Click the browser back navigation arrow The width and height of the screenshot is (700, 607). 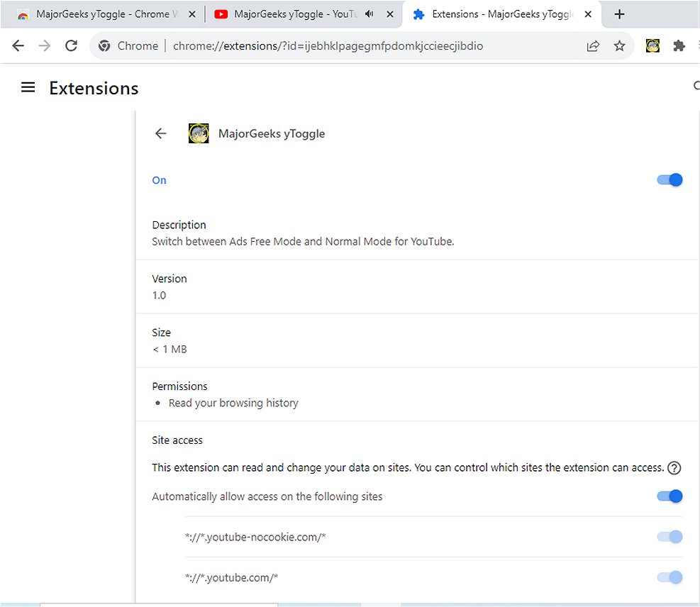(x=18, y=46)
